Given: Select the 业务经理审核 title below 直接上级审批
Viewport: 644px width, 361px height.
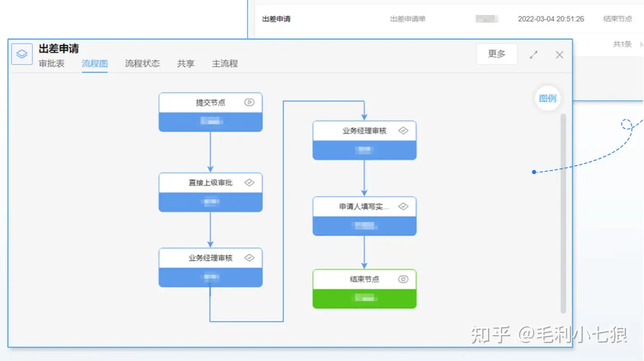Looking at the screenshot, I should click(x=211, y=258).
